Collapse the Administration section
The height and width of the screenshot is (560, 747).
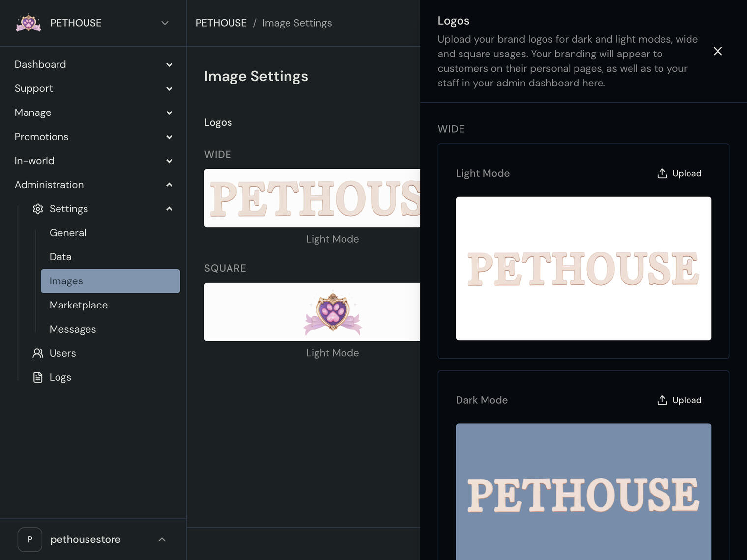click(169, 185)
